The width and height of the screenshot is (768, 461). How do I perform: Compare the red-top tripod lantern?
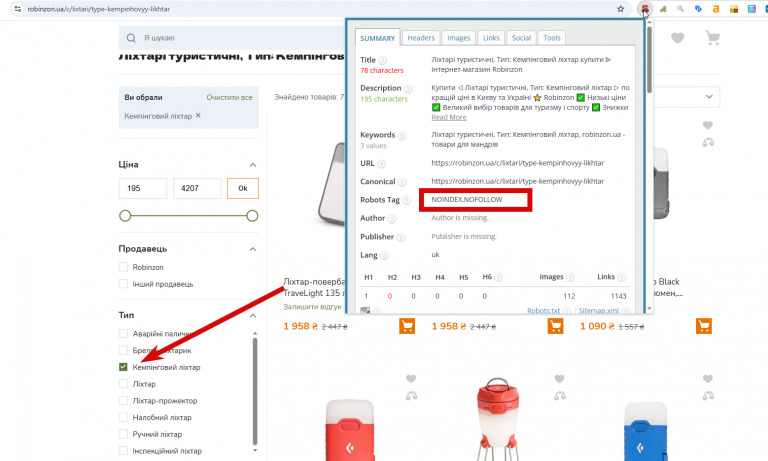[559, 396]
